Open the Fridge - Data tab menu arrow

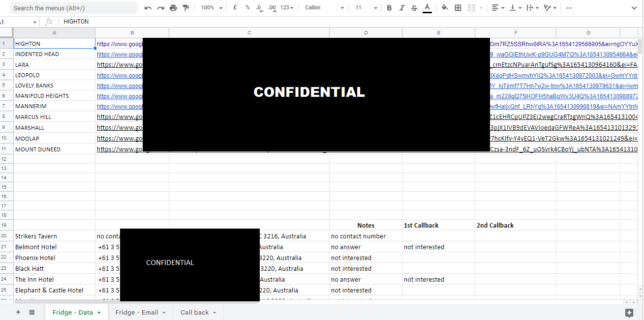99,313
